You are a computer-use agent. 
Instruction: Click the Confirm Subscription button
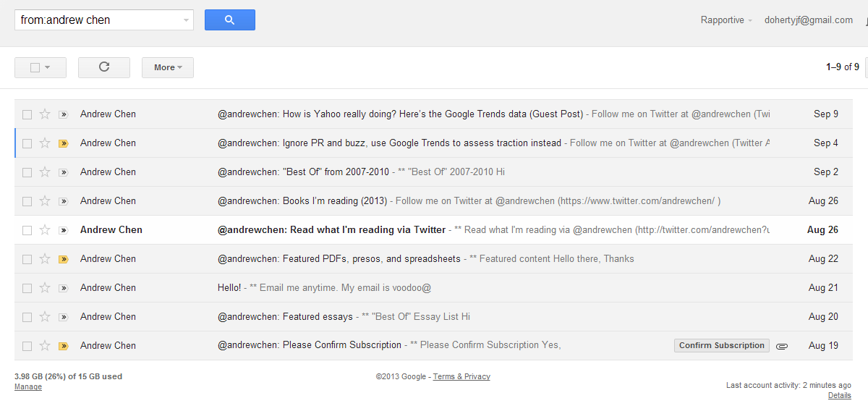722,346
